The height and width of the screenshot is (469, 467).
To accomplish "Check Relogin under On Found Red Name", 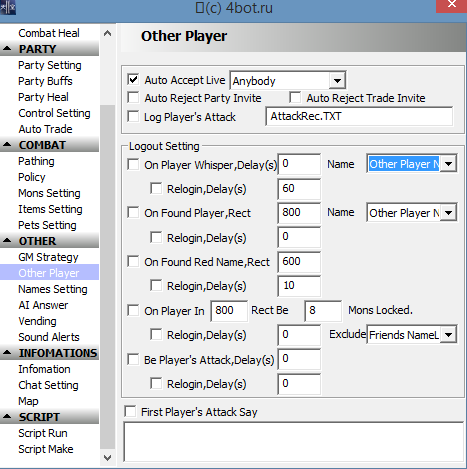I will point(156,285).
